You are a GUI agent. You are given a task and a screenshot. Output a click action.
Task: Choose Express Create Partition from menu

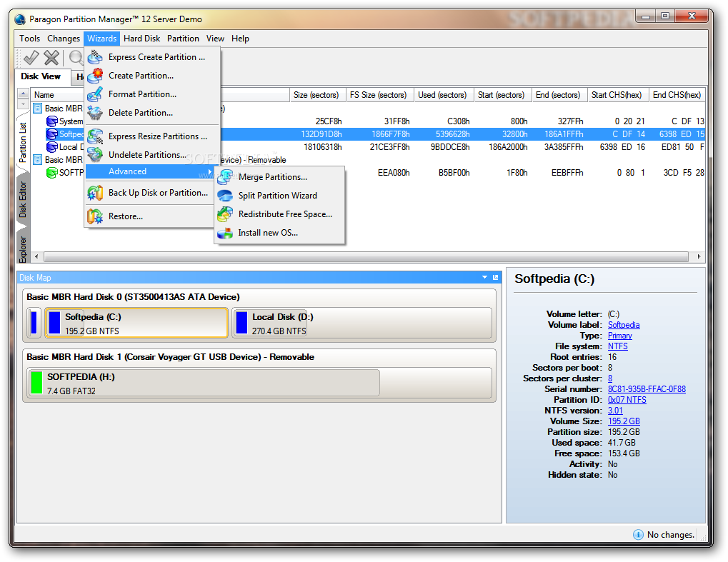152,57
